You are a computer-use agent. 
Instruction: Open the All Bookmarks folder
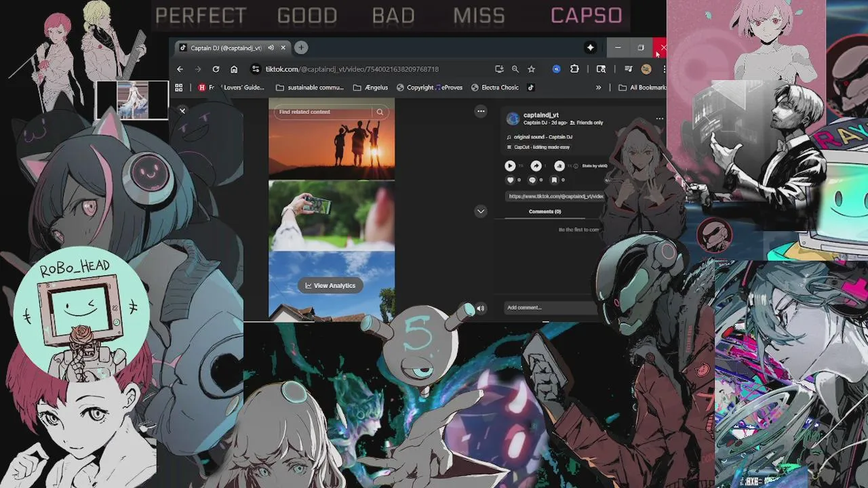pyautogui.click(x=642, y=87)
